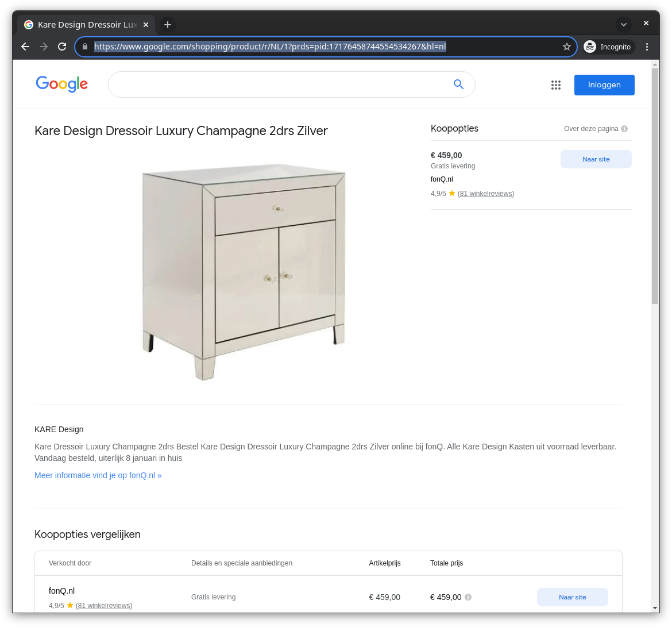672x627 pixels.
Task: Click the Inloggen sign-in button
Action: click(x=604, y=85)
